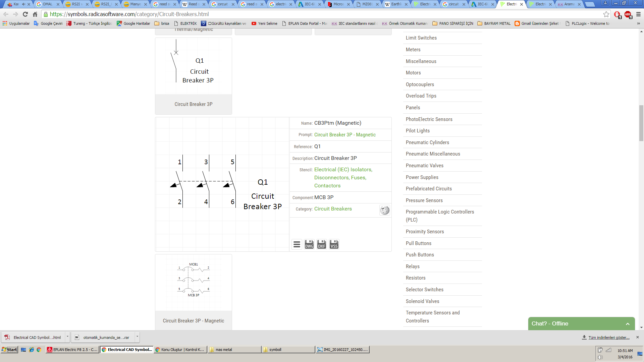Image resolution: width=644 pixels, height=362 pixels.
Task: Open Internet Explorer from the quick launch
Action: tap(32, 350)
